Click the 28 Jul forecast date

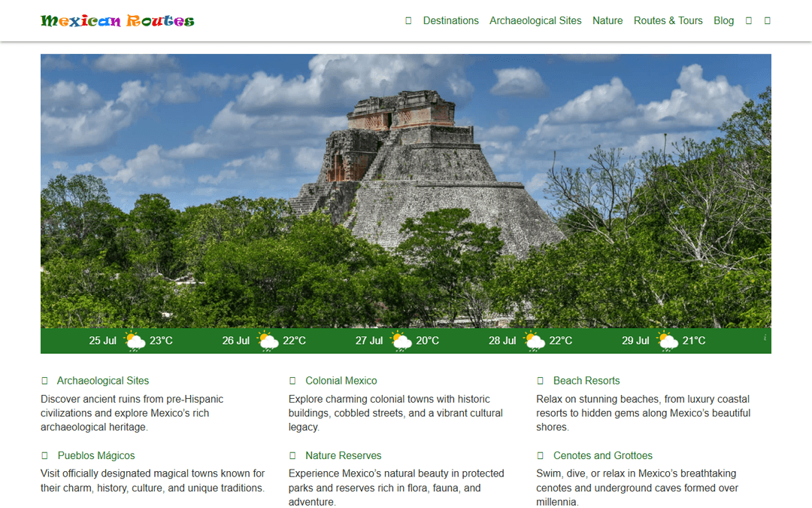tap(501, 341)
